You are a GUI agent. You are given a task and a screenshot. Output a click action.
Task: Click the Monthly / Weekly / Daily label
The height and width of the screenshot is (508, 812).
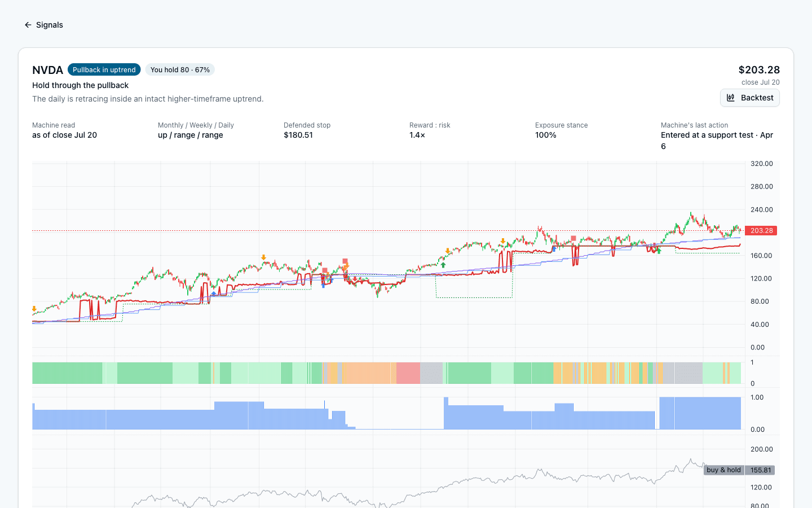[196, 125]
